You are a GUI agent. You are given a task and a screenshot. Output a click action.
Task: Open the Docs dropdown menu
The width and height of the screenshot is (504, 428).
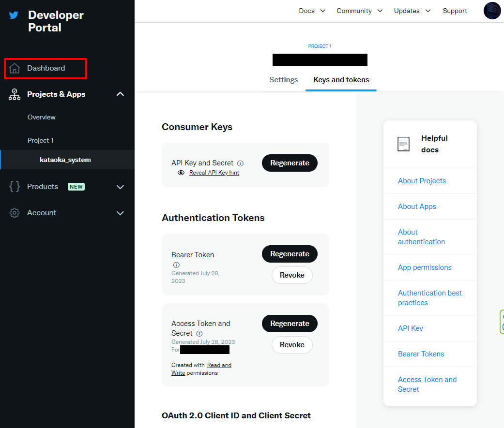(x=312, y=11)
